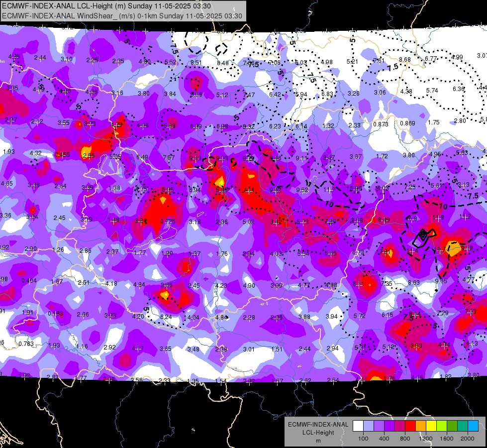Click the unit 'm' in the legend box
The image size is (487, 448).
click(318, 441)
